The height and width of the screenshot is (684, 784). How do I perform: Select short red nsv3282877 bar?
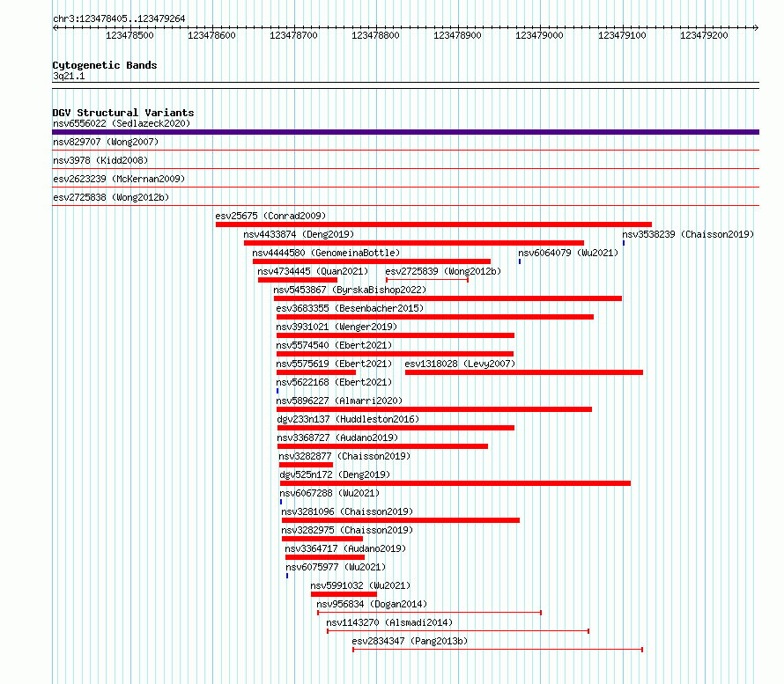[306, 465]
